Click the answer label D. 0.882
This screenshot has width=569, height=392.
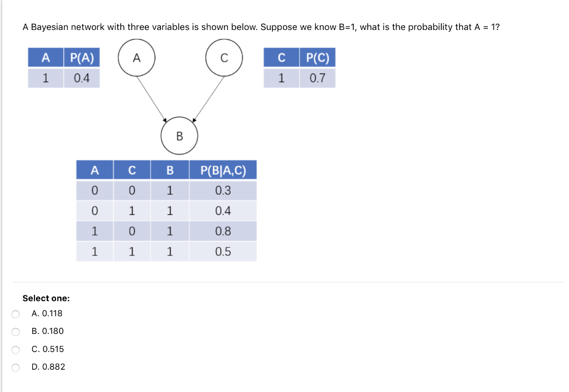tap(49, 366)
